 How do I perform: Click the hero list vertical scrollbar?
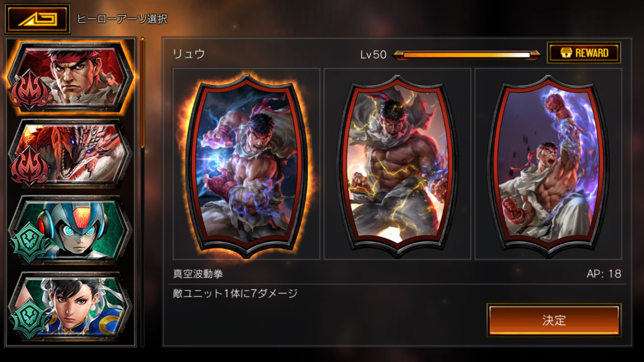tap(142, 192)
